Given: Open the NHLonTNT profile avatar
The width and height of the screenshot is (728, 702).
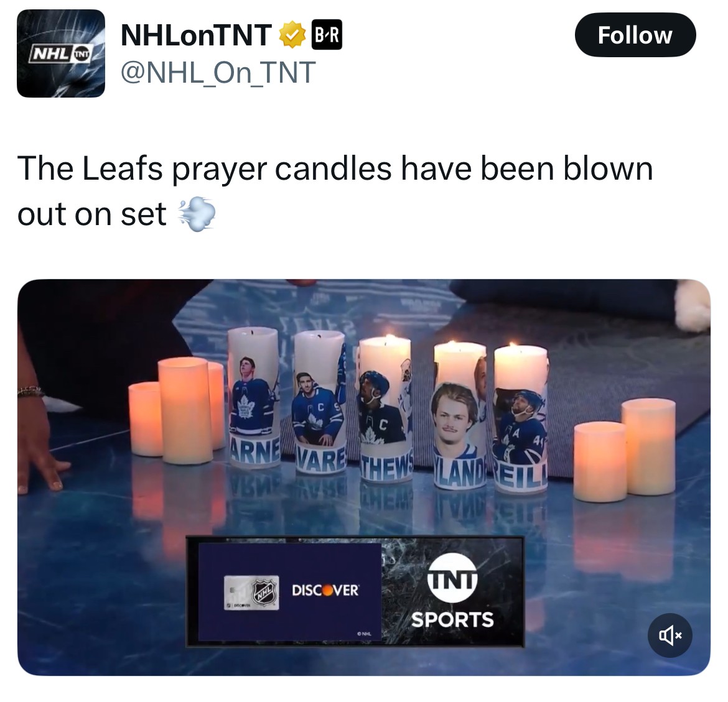Looking at the screenshot, I should pos(61,53).
